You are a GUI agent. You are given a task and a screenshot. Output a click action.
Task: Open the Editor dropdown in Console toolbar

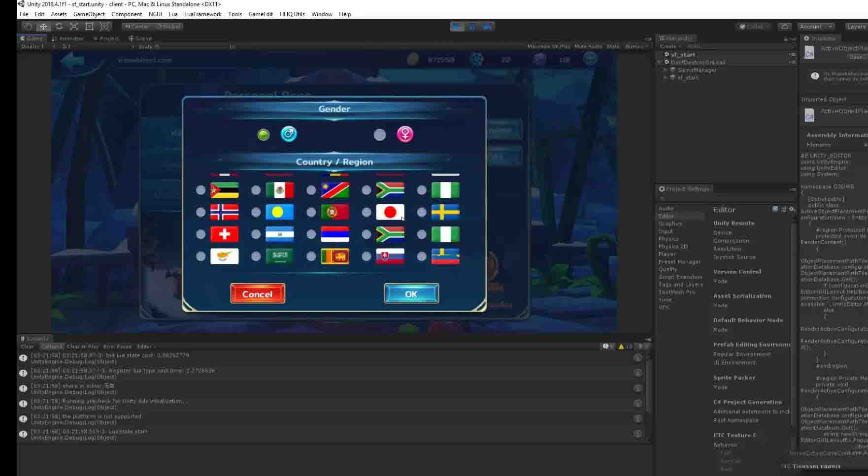click(x=146, y=347)
